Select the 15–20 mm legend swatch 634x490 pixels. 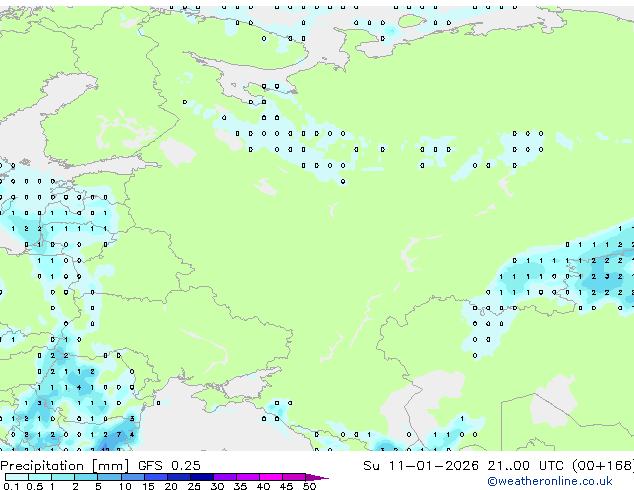tap(155, 477)
